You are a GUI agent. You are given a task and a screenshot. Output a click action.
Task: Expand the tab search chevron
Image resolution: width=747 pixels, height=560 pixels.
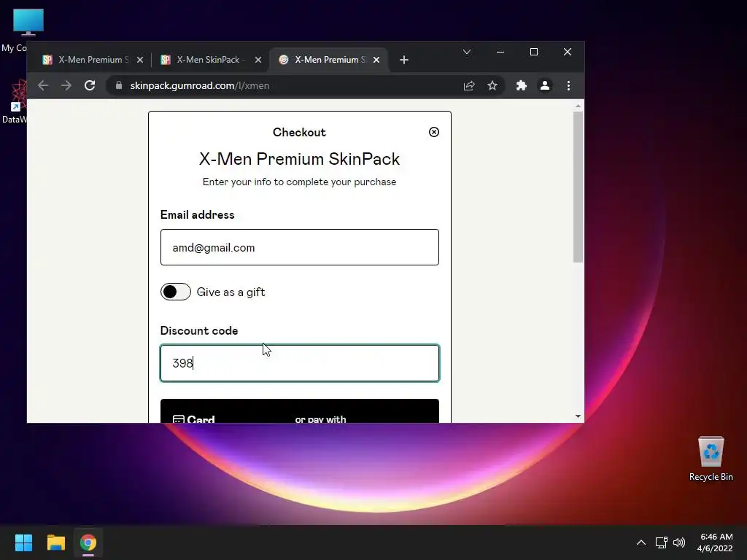click(467, 52)
